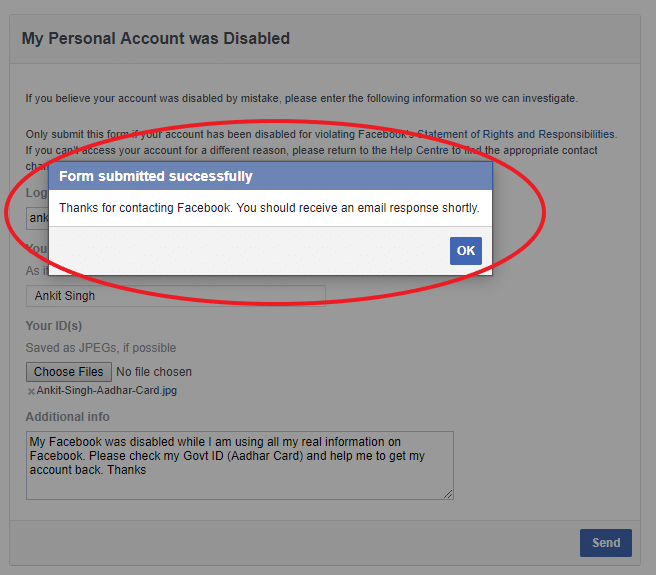
Task: Click the disabled by mistake instruction paragraph
Action: pyautogui.click(x=301, y=98)
